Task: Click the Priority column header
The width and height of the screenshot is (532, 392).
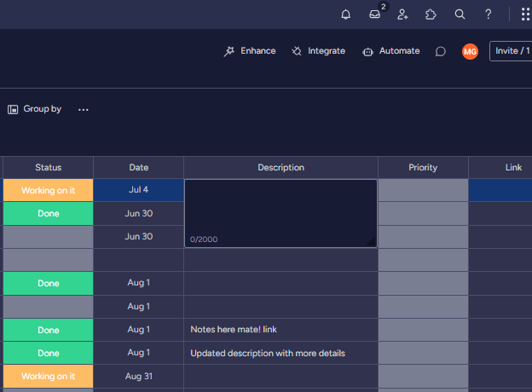Action: pyautogui.click(x=423, y=168)
